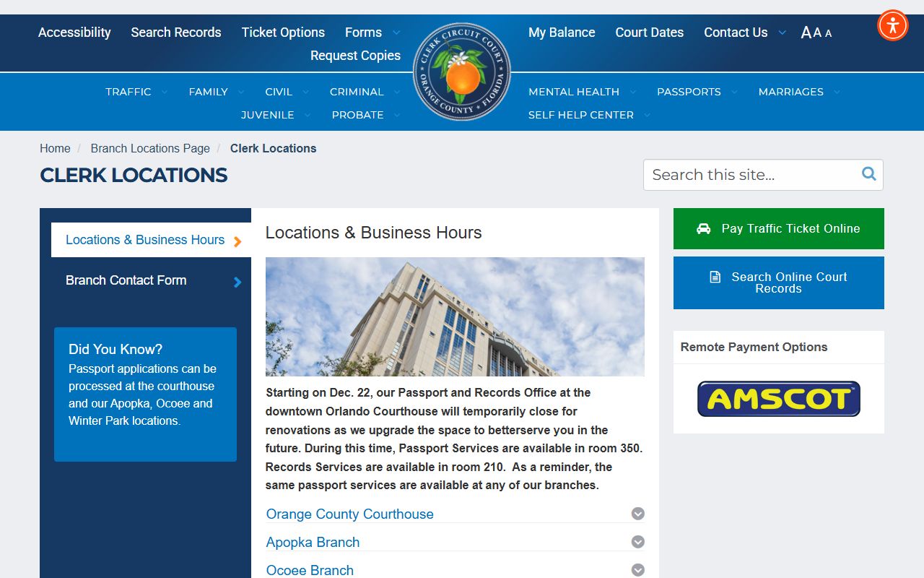The image size is (924, 578).
Task: Open the CRIMINAL menu
Action: [357, 92]
